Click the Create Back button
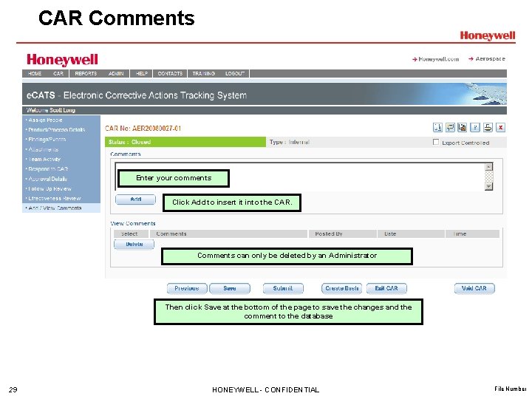 click(341, 288)
